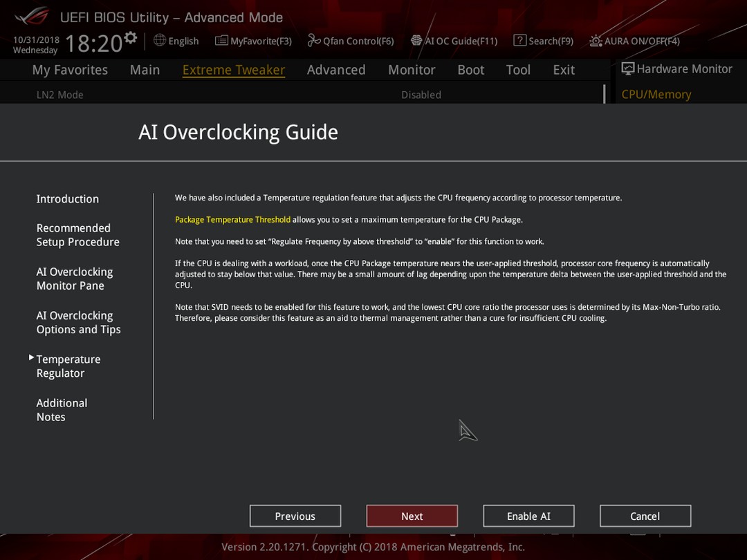Select Extreme Tweaker tab
The image size is (747, 560).
coord(234,70)
